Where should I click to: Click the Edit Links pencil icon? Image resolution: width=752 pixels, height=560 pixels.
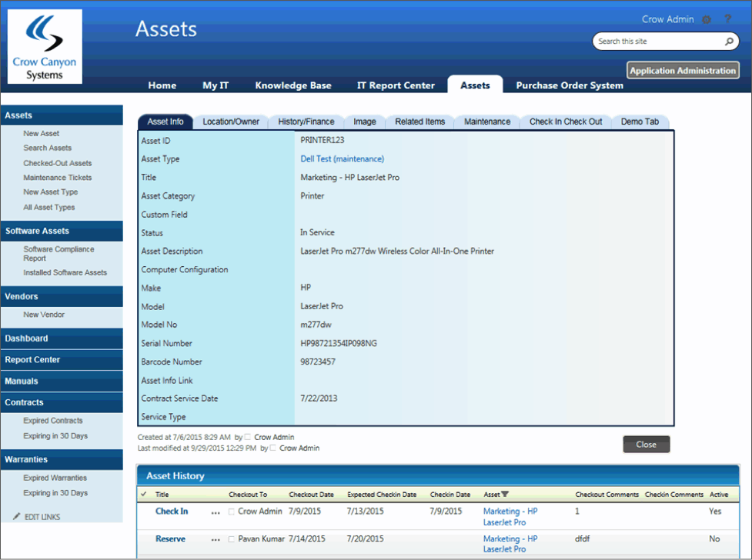(x=16, y=516)
